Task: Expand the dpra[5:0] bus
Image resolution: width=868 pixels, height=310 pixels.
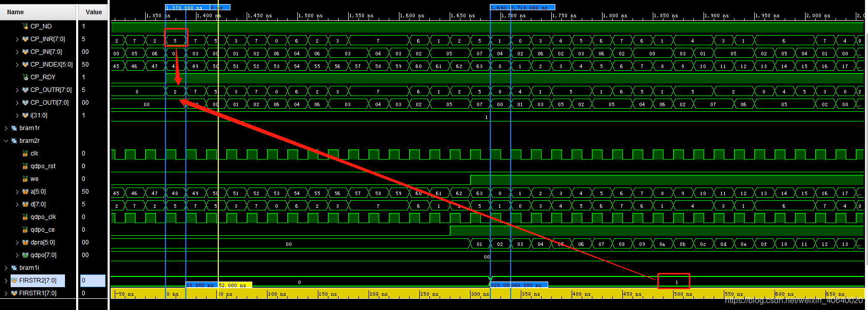Action: (17, 242)
